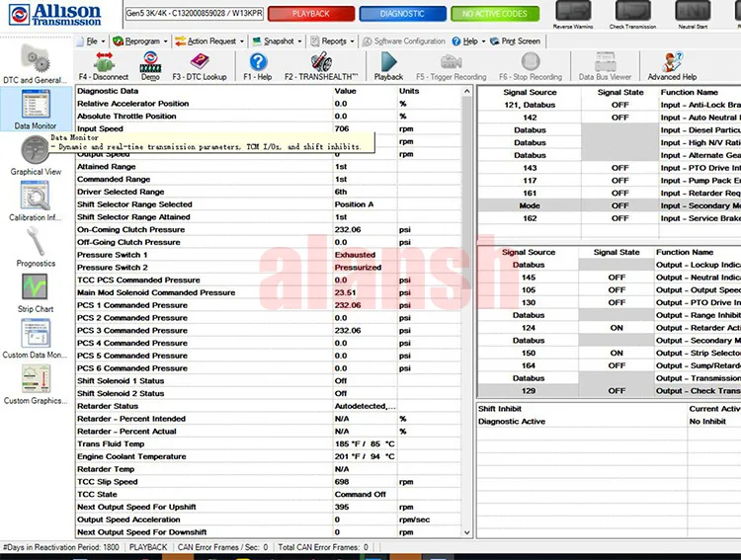The height and width of the screenshot is (560, 741).
Task: Click F1 - Help question mark icon
Action: pyautogui.click(x=258, y=62)
